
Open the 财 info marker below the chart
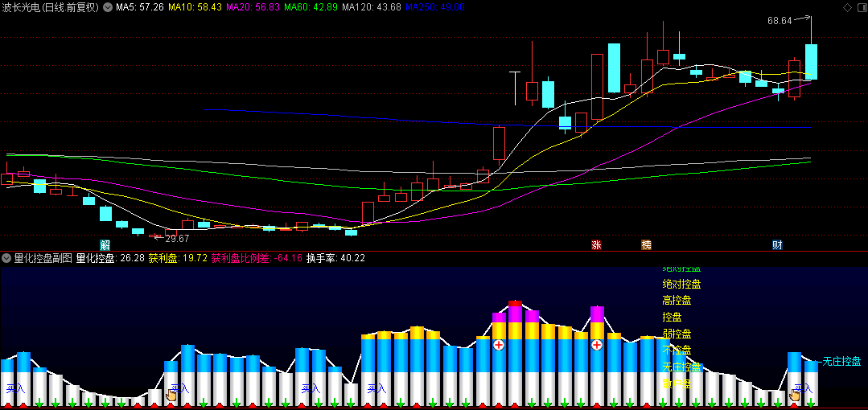tap(777, 244)
